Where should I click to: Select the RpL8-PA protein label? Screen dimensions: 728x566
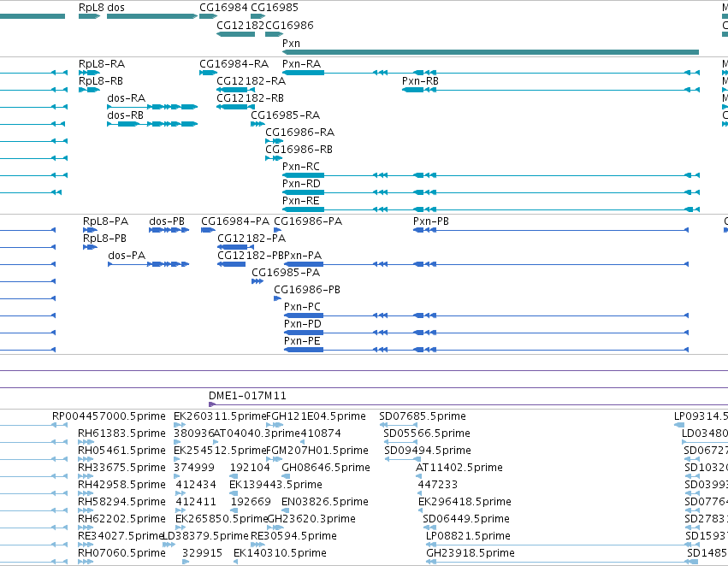106,221
